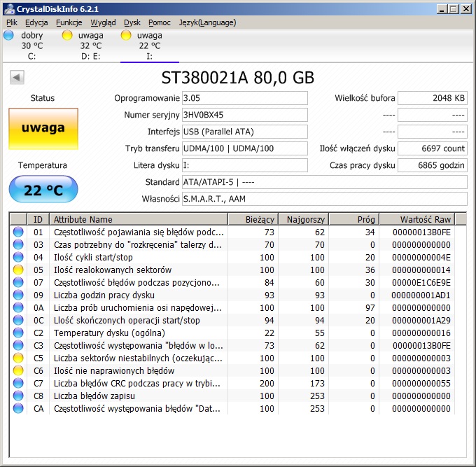Image resolution: width=476 pixels, height=467 pixels.
Task: Open the Edycja menu
Action: [x=36, y=22]
